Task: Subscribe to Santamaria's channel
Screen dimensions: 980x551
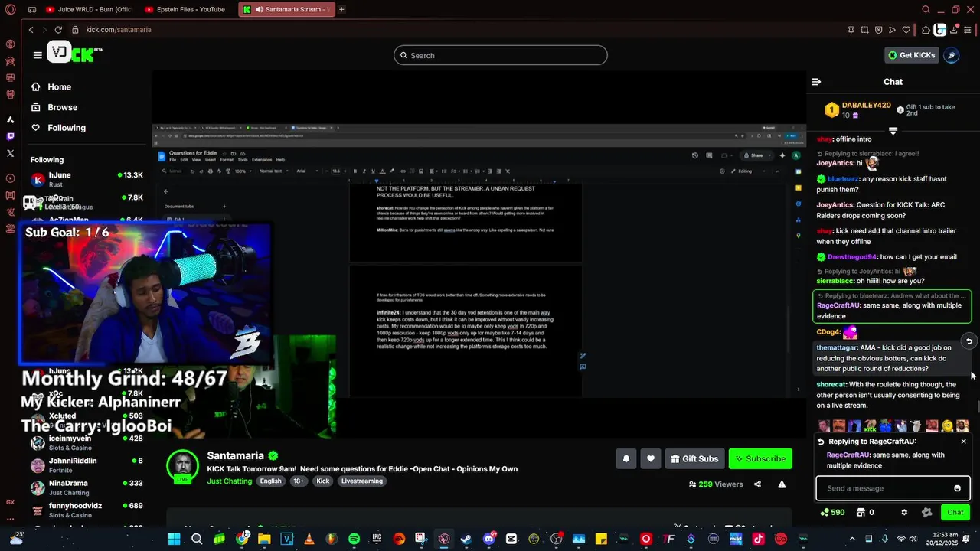Action: point(760,458)
